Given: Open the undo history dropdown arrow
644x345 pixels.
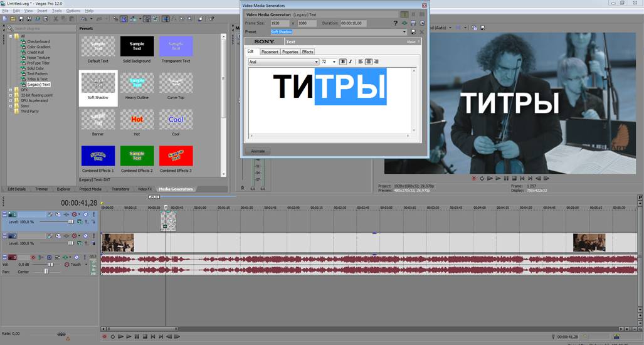Looking at the screenshot, I should 91,18.
